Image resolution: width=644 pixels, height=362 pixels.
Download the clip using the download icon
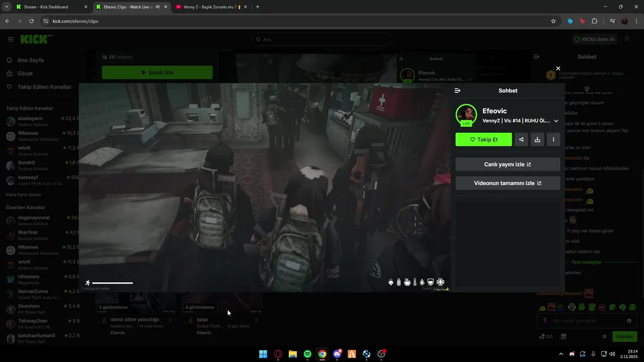(x=537, y=139)
